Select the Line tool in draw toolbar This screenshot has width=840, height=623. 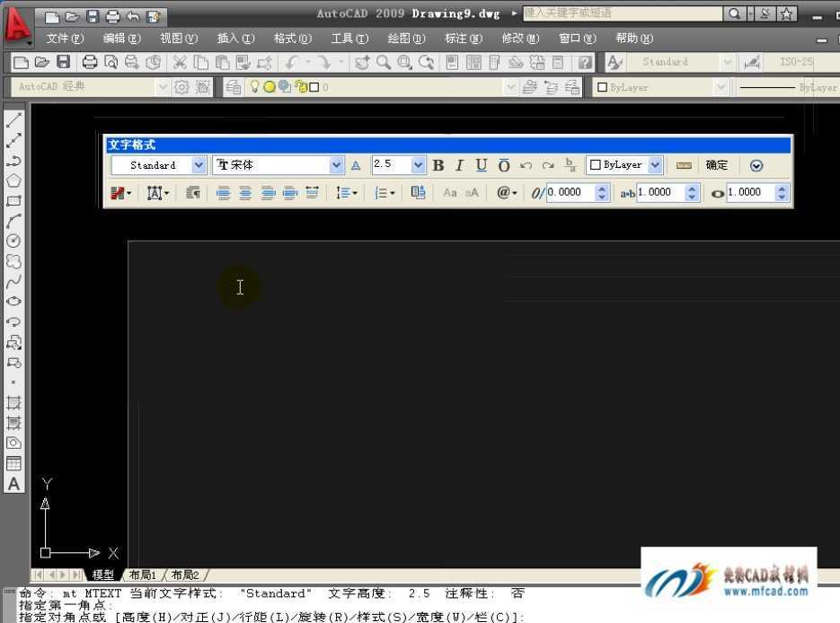(14, 120)
